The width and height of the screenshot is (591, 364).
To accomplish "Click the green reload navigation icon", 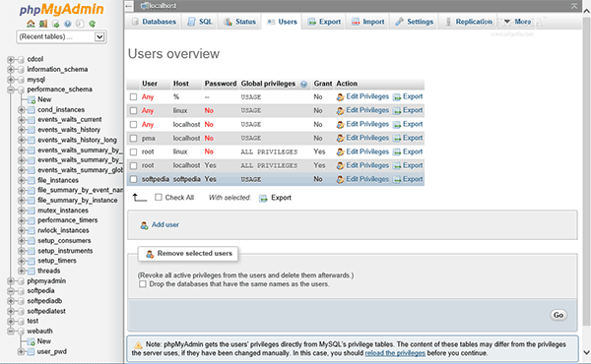I will [92, 24].
